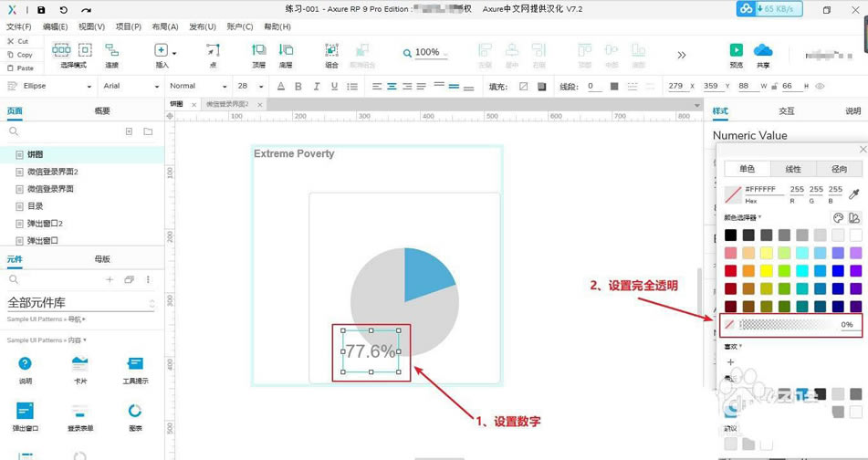Image resolution: width=868 pixels, height=460 pixels.
Task: Switch to 交互 interactions tab
Action: 787,111
